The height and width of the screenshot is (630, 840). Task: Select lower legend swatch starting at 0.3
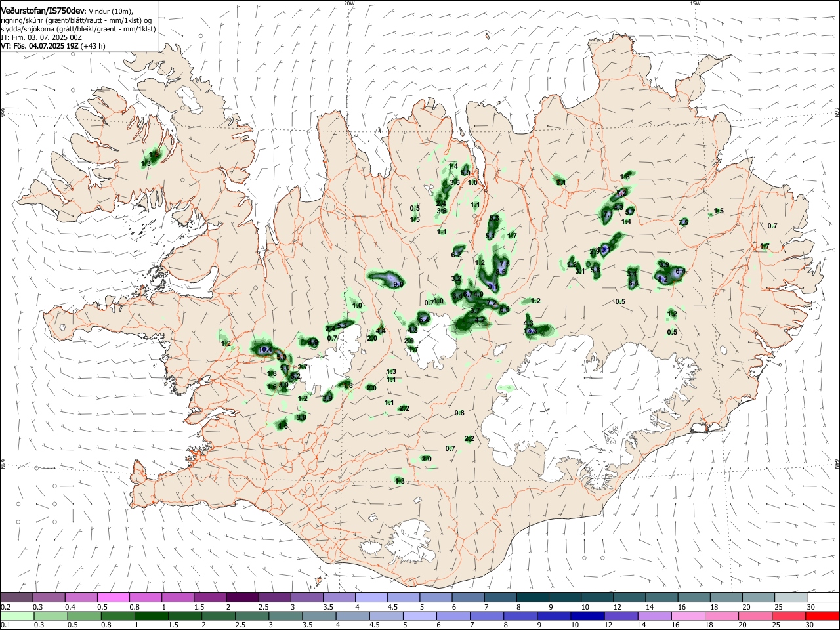click(x=50, y=616)
